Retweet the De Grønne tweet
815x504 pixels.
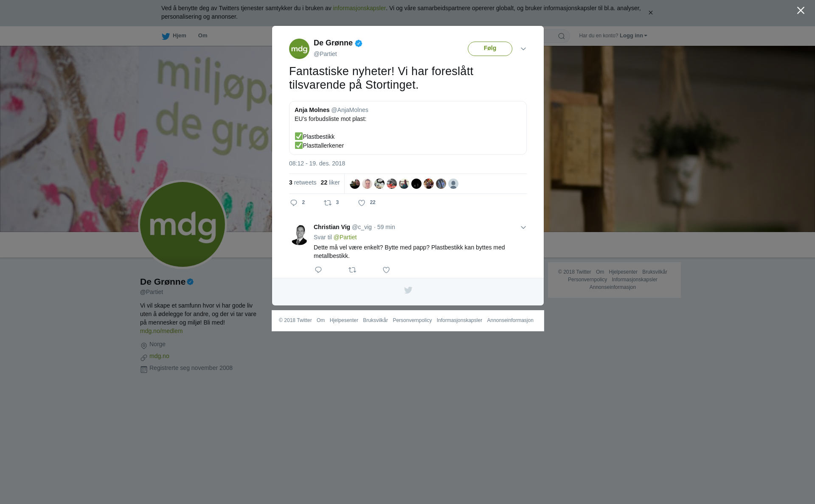(x=328, y=203)
